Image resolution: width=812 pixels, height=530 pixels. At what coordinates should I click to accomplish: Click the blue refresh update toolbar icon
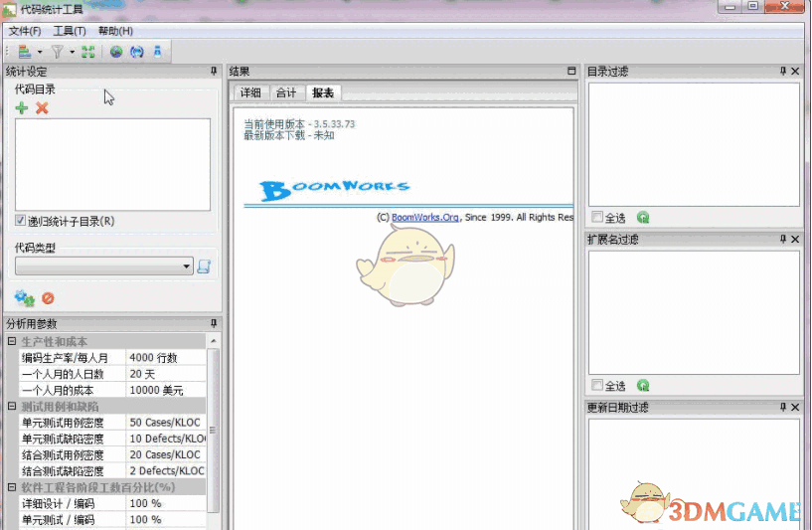(x=137, y=52)
